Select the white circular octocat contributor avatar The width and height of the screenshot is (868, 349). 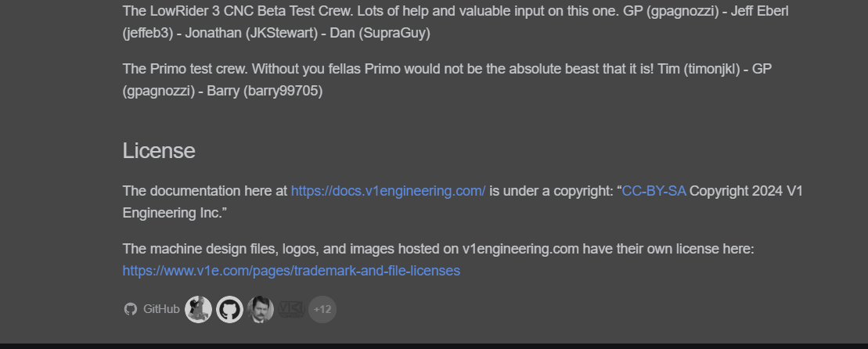click(x=229, y=309)
